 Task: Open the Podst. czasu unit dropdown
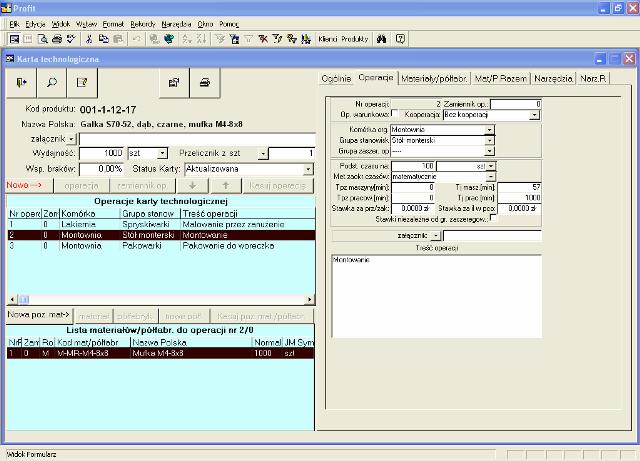[x=491, y=166]
